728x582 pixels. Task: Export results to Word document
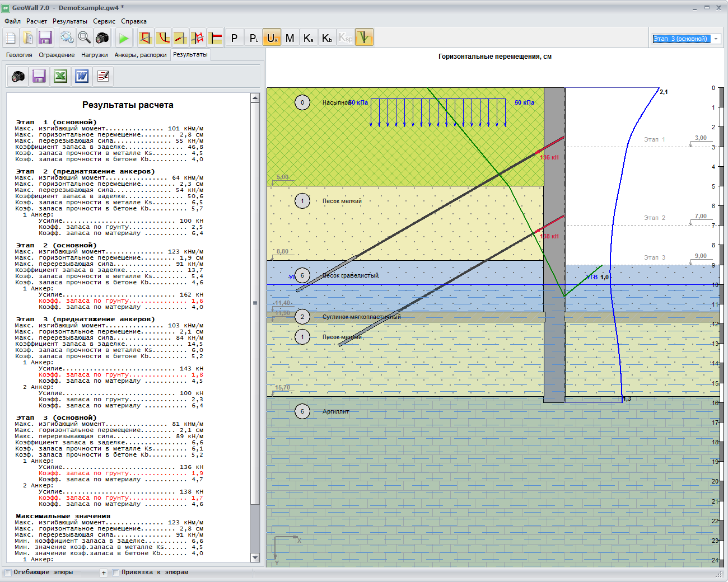click(82, 76)
